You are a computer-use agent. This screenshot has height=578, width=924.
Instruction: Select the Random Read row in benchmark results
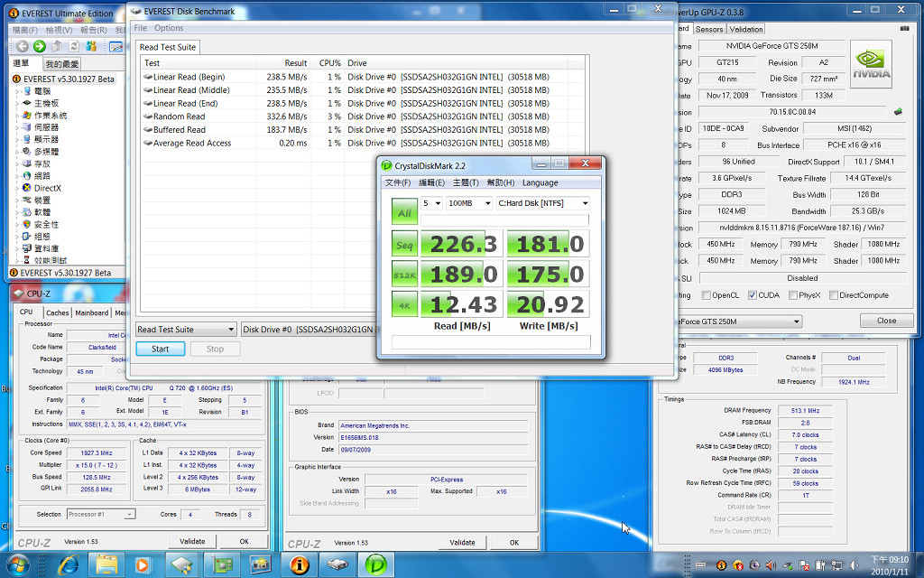[354, 117]
